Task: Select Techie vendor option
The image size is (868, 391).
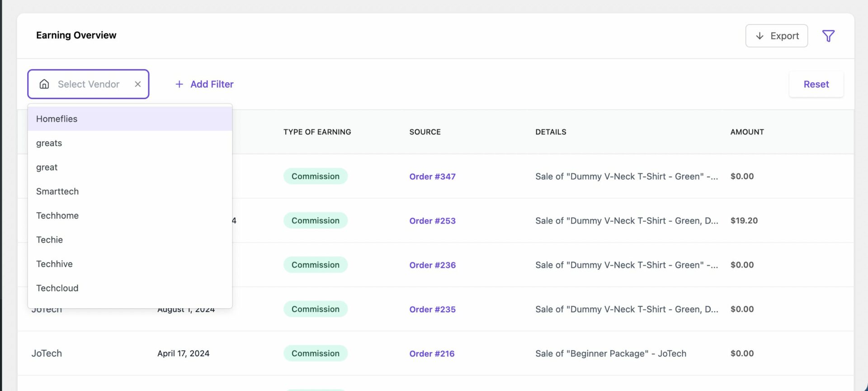Action: click(130, 240)
